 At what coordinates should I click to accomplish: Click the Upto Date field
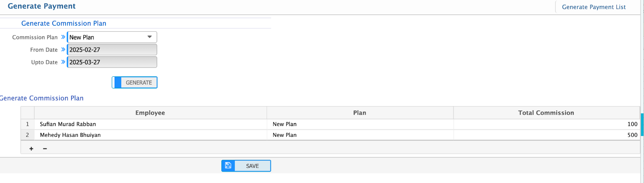pos(112,62)
